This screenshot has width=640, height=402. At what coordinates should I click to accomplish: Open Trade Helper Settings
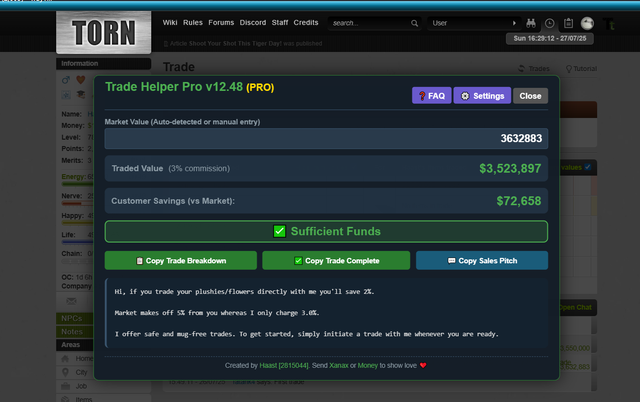point(482,96)
